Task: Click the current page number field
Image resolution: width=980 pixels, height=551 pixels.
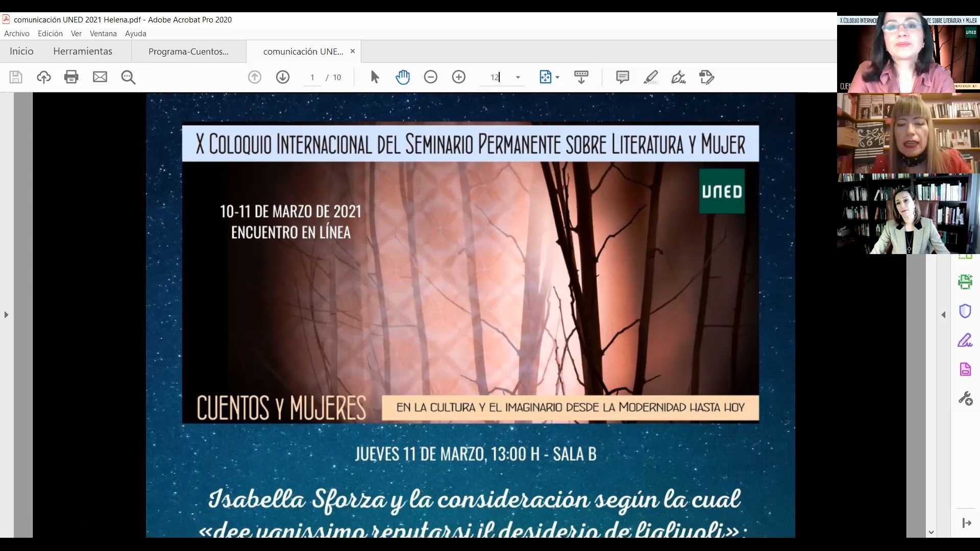Action: [x=312, y=78]
